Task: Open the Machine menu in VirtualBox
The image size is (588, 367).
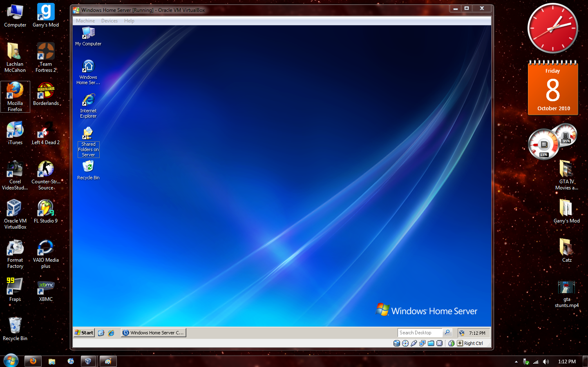Action: (x=85, y=20)
